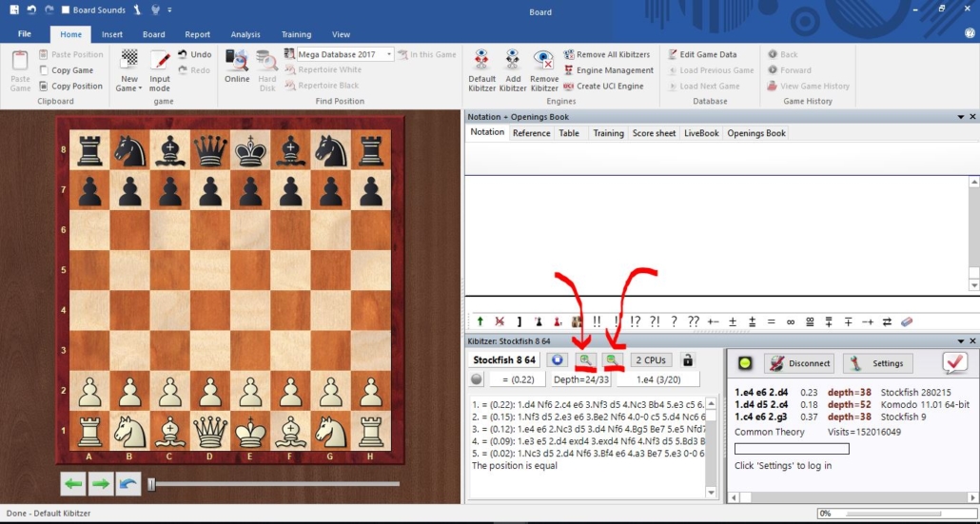Open the Reference tab
Image resolution: width=980 pixels, height=524 pixels.
pyautogui.click(x=531, y=133)
